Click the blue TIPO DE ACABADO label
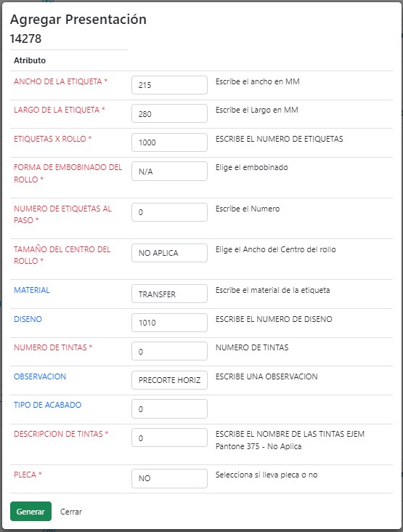Viewport: 403px width, 532px height. [x=47, y=405]
